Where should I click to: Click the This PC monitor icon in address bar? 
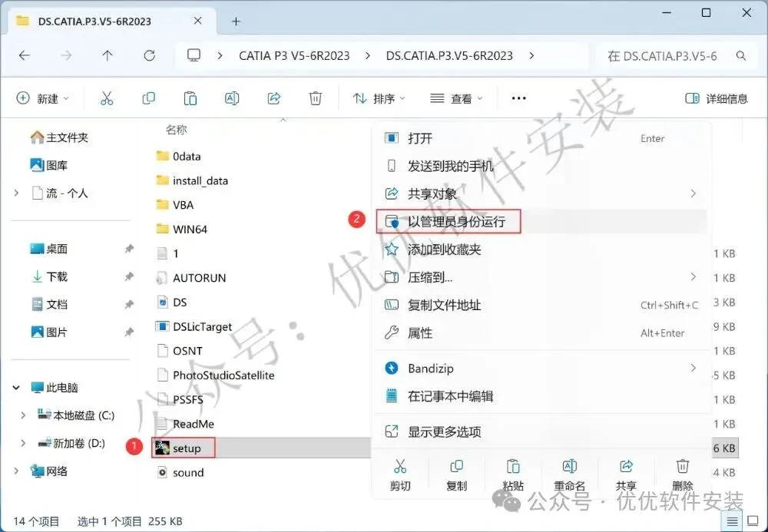[x=194, y=55]
